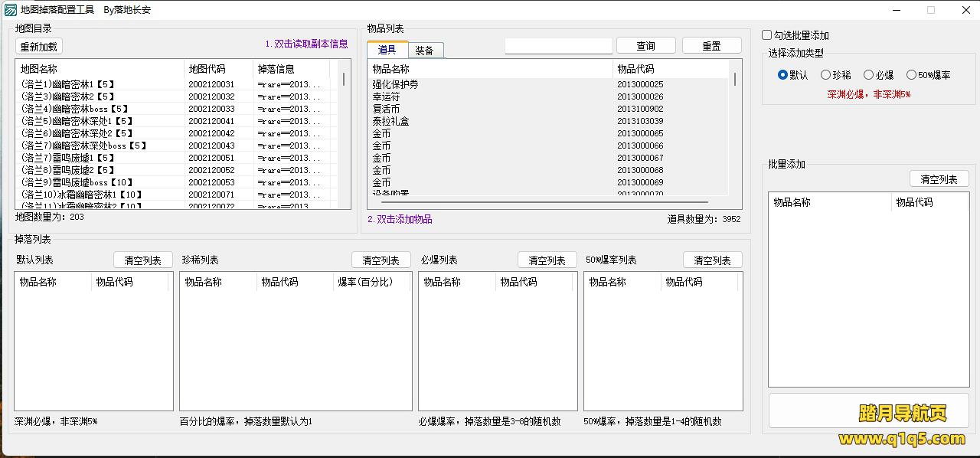Screen dimensions: 980x458
Task: Click the item search input field
Action: (558, 46)
